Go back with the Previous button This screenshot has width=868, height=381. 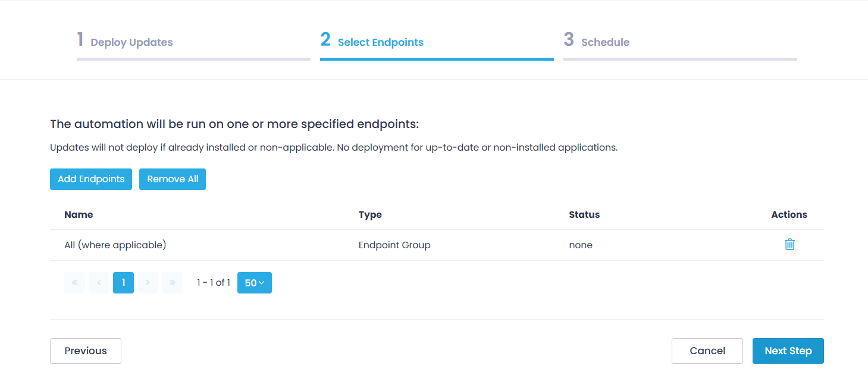pyautogui.click(x=86, y=351)
